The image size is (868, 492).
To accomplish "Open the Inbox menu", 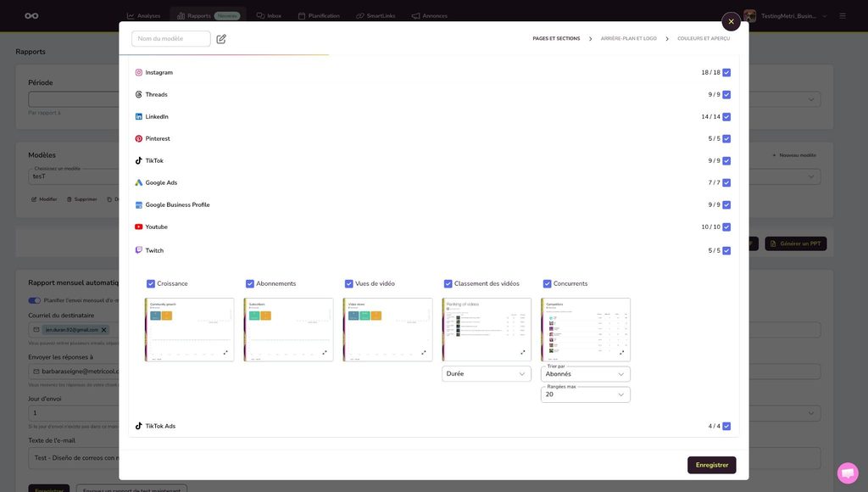I will 269,16.
